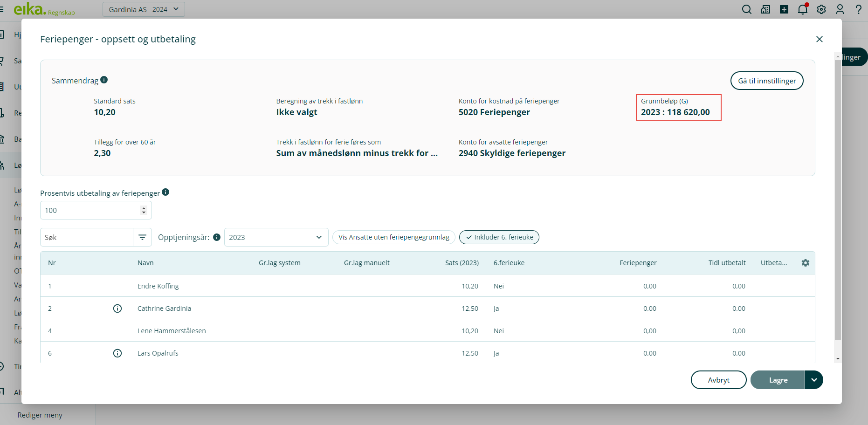The height and width of the screenshot is (425, 868).
Task: Open the Gardinia AS 2024 company selector
Action: tap(144, 9)
